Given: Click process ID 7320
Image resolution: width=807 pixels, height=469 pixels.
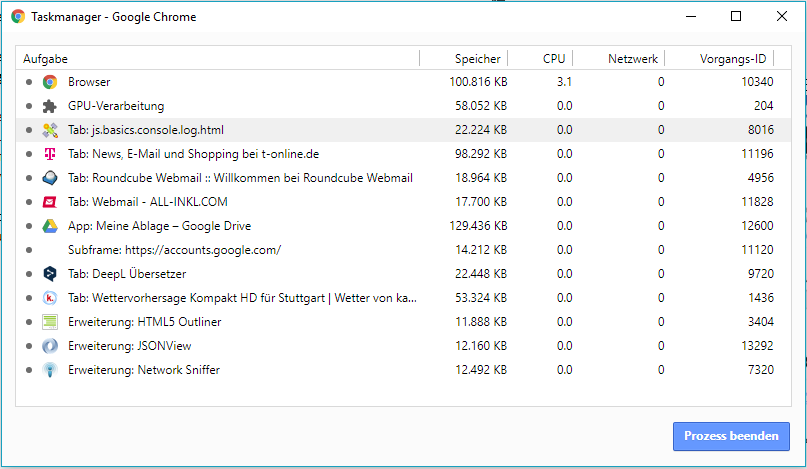Looking at the screenshot, I should point(761,370).
